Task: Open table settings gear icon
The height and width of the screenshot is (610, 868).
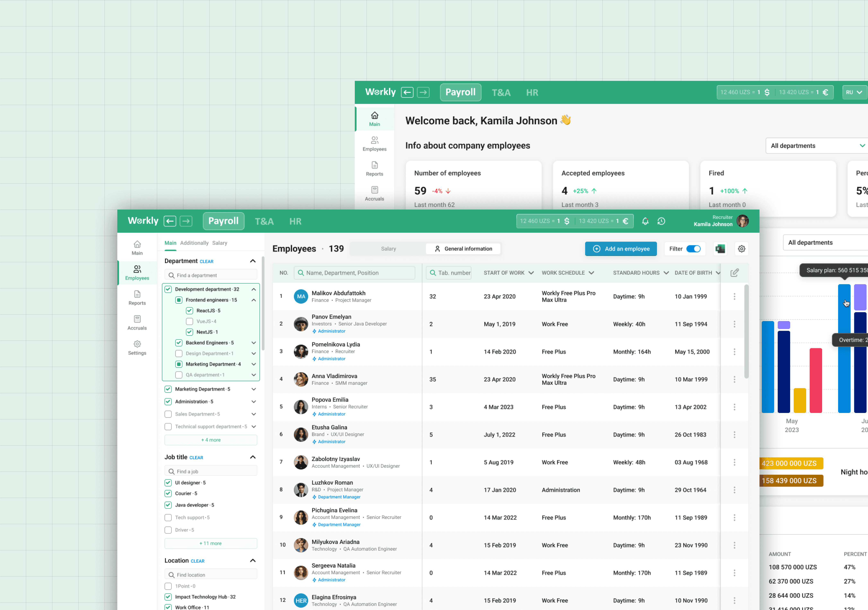Action: click(x=741, y=249)
